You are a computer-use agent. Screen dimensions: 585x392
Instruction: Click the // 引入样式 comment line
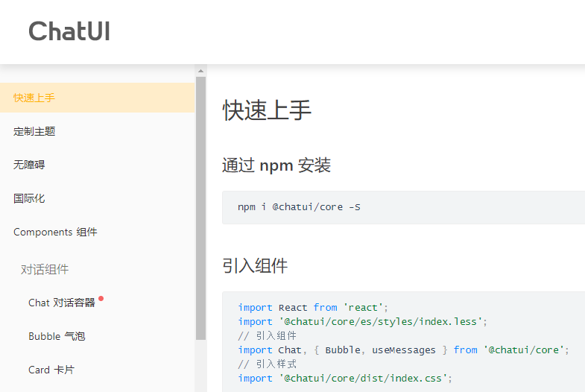267,364
